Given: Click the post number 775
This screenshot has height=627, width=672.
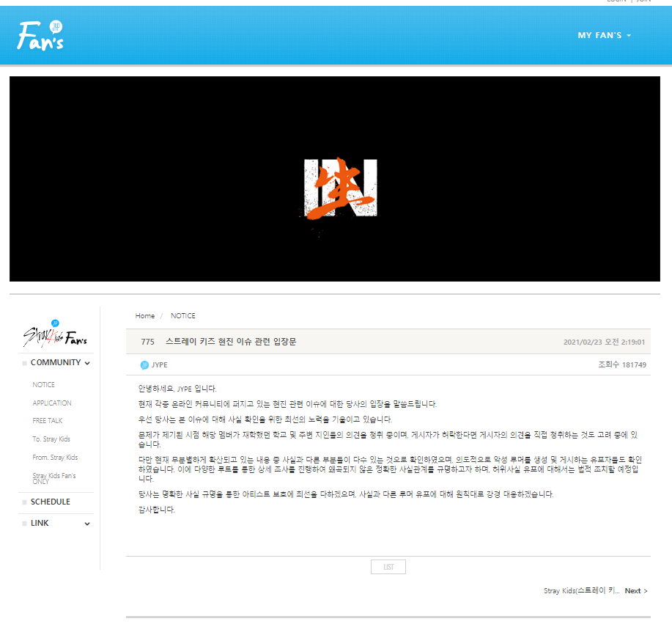Looking at the screenshot, I should click(x=147, y=342).
